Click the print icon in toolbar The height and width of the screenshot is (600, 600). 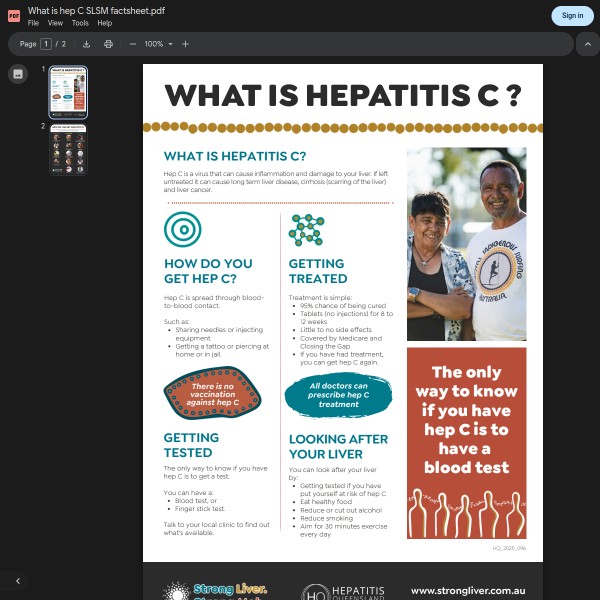pyautogui.click(x=108, y=44)
